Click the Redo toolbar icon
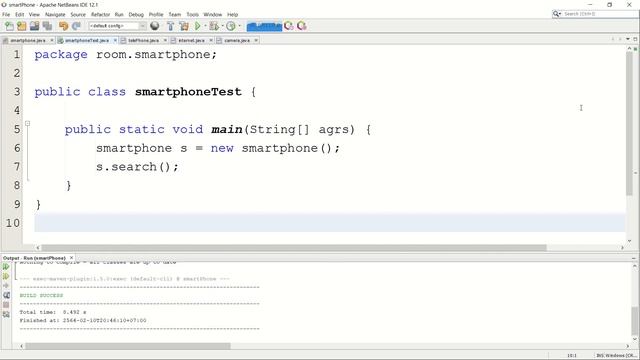The height and width of the screenshot is (360, 640). [x=76, y=26]
